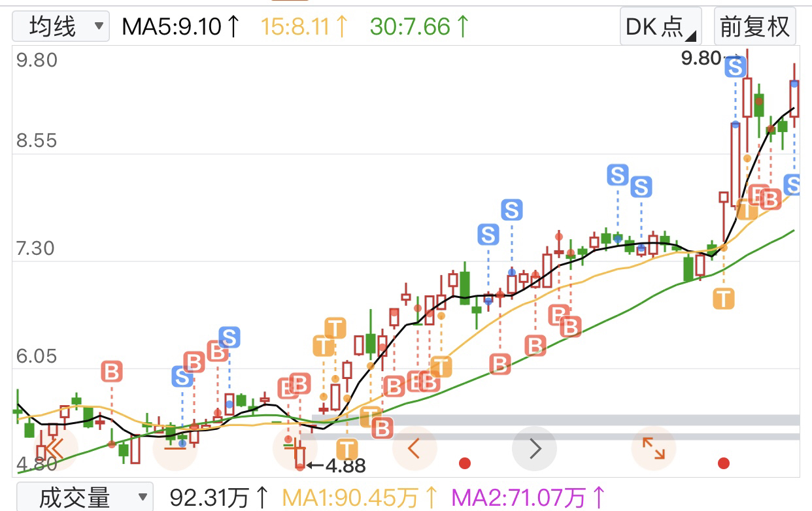
Task: Tap the orange T marker beside the 4.88 low label
Action: pos(347,449)
